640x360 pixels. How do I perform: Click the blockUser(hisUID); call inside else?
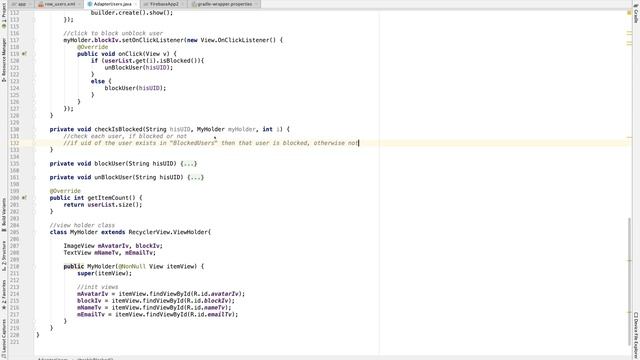click(x=136, y=88)
